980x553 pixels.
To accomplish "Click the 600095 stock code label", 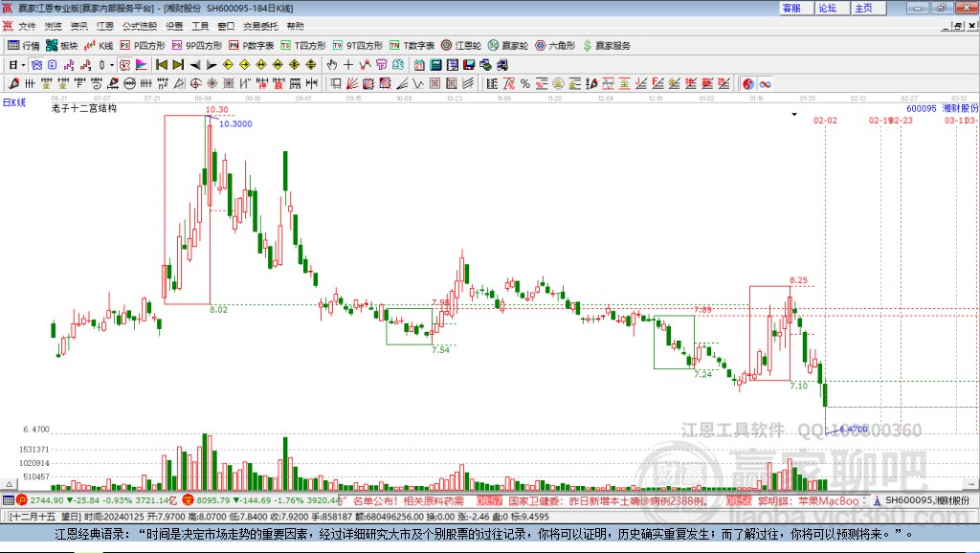I will 922,108.
